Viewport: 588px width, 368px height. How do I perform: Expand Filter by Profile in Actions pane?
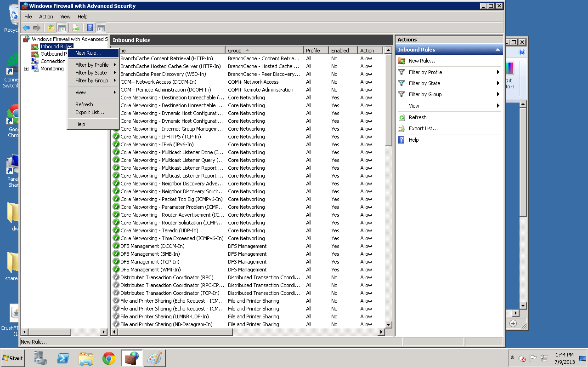tap(498, 72)
